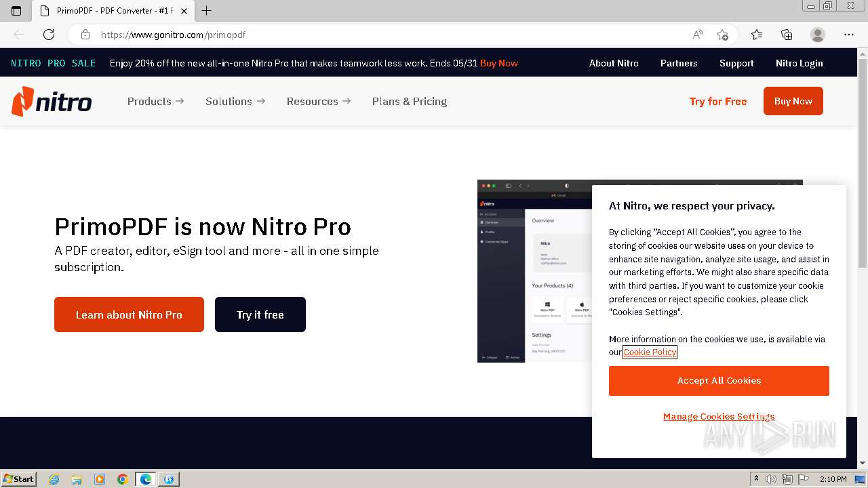868x488 pixels.
Task: Click the NITRO PRO SALE banner label
Action: (x=53, y=63)
